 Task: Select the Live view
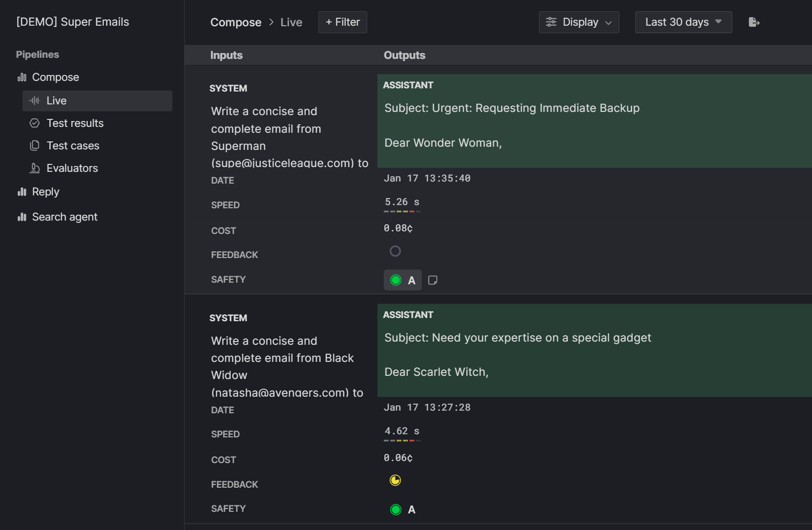(97, 101)
